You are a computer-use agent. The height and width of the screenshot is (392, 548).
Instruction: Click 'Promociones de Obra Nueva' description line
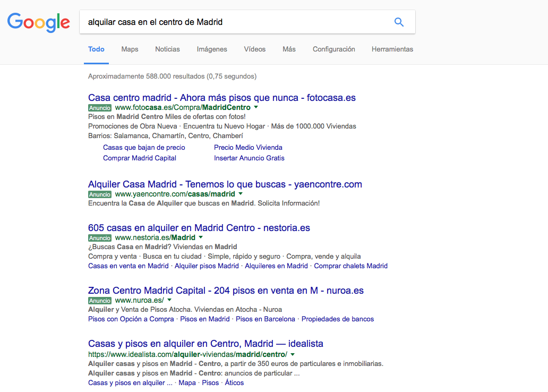tap(222, 126)
